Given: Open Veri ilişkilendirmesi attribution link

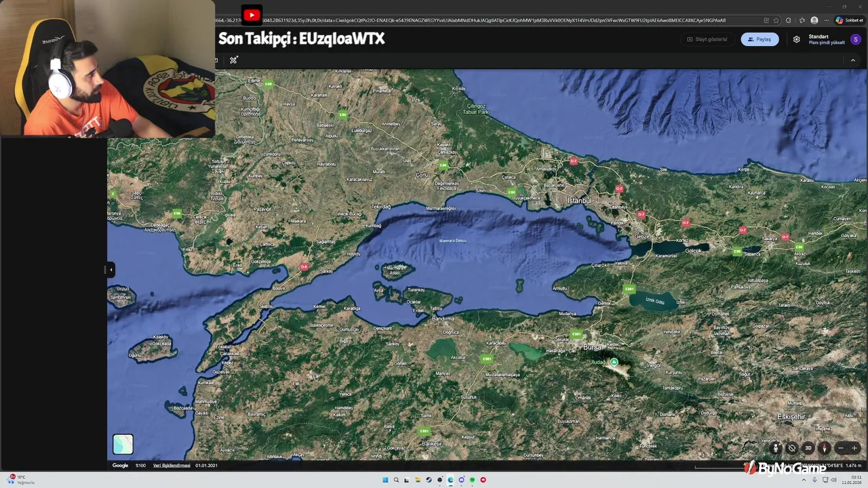Looking at the screenshot, I should tap(172, 466).
